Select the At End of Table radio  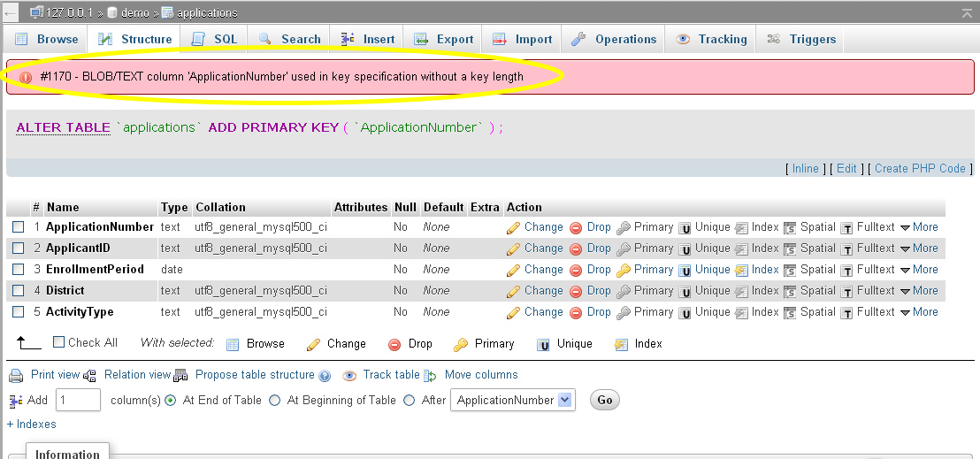pos(171,401)
